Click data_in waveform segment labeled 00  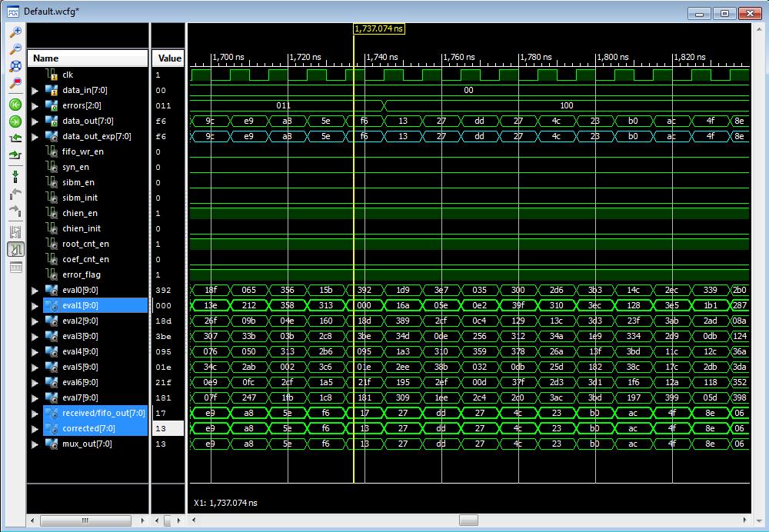click(x=469, y=90)
